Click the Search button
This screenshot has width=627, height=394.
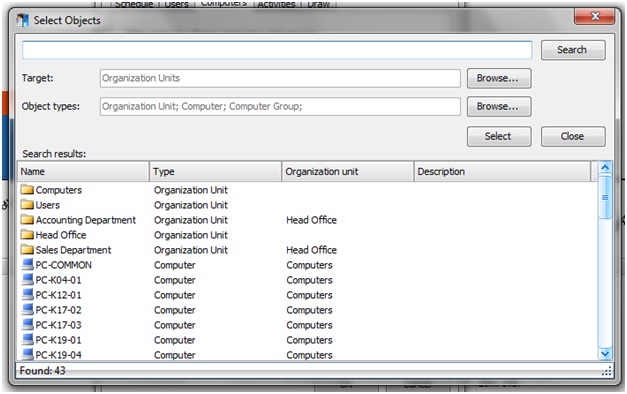pos(573,50)
